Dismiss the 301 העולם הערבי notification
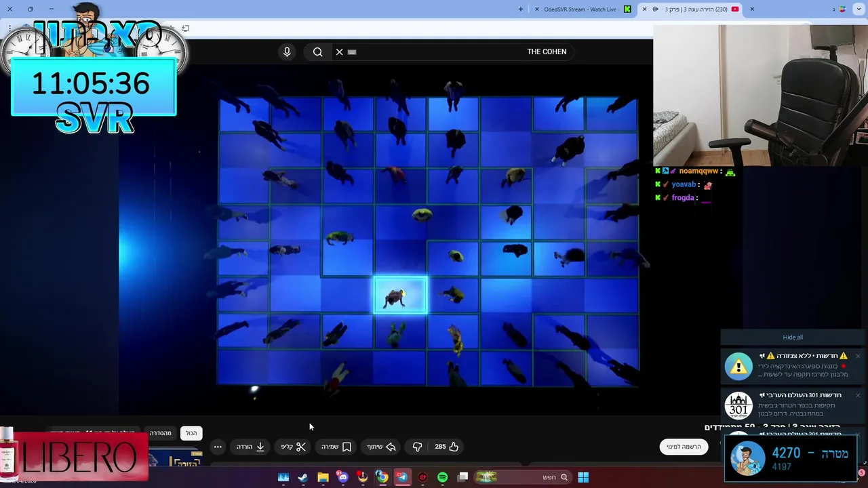This screenshot has height=488, width=868. pyautogui.click(x=858, y=395)
